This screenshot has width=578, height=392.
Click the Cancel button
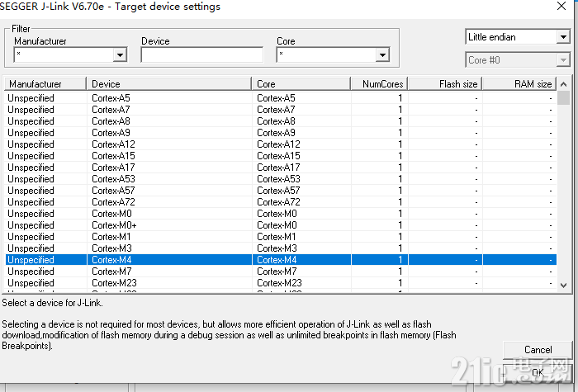538,350
